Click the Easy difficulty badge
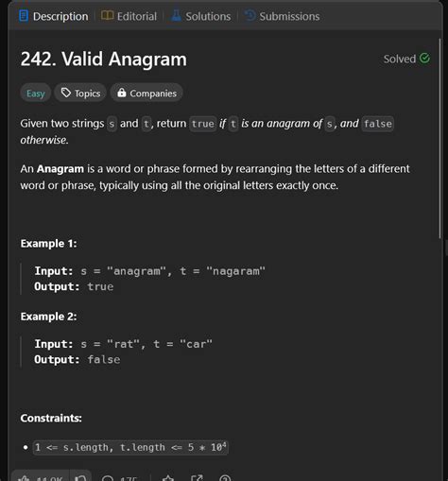Screen dimensions: 448x481 click(36, 94)
